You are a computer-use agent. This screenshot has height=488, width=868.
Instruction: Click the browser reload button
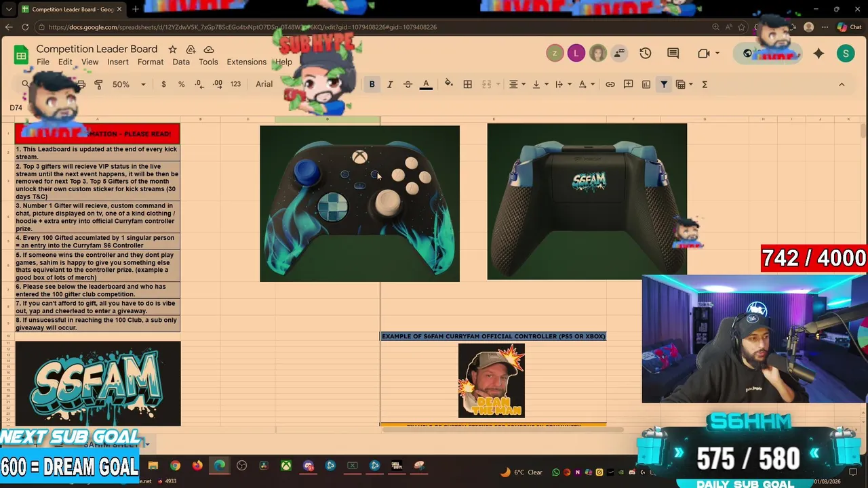click(x=25, y=27)
